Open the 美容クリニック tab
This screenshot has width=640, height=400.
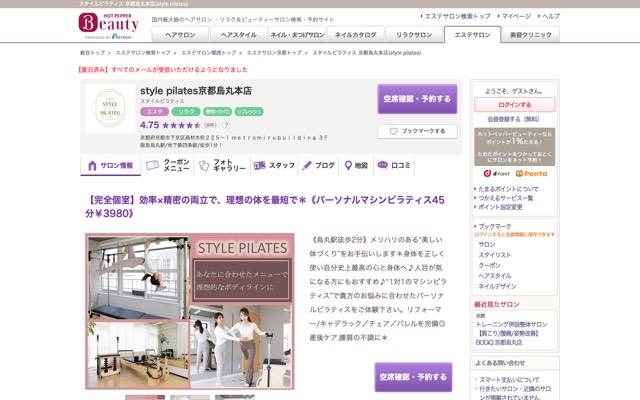pyautogui.click(x=531, y=35)
